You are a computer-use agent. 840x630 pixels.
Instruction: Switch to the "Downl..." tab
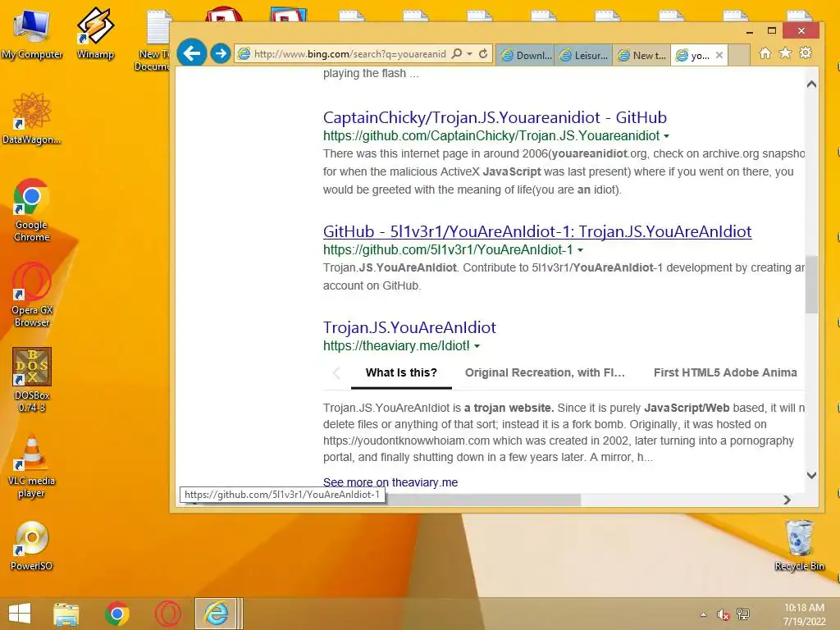tap(526, 55)
